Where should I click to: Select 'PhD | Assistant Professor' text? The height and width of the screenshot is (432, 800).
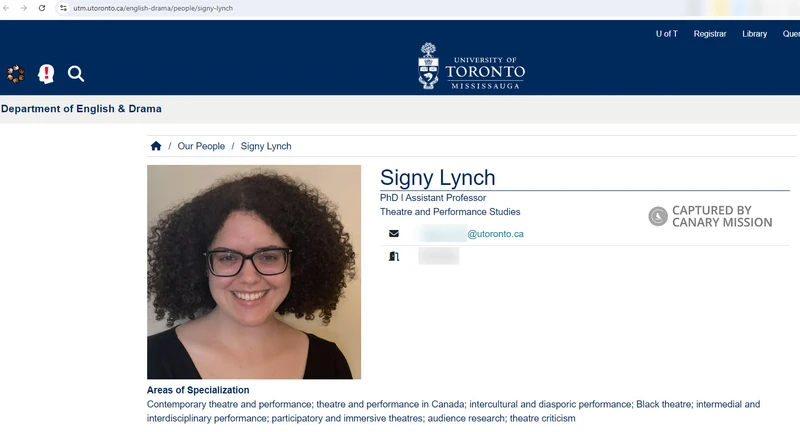click(x=433, y=197)
